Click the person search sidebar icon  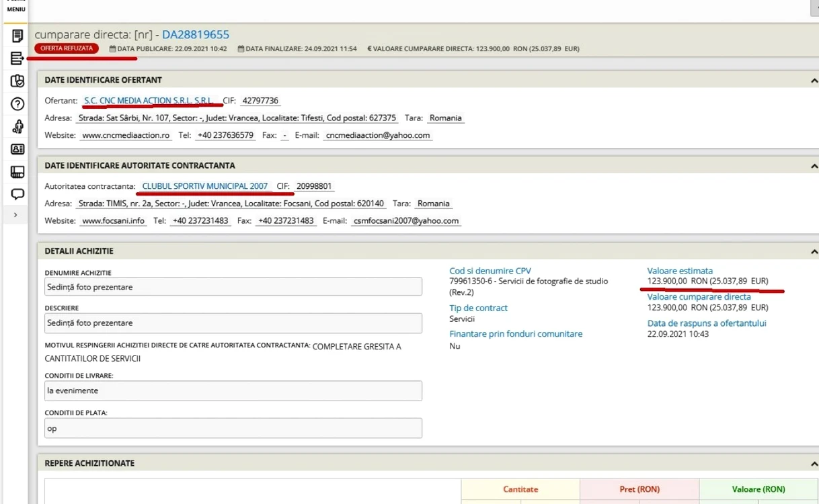point(17,126)
